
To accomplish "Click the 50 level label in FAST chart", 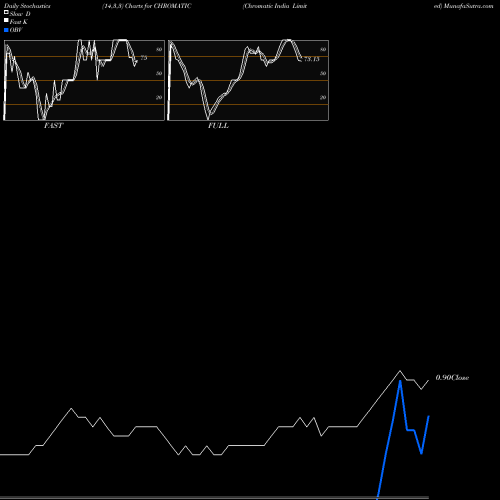I will coord(159,73).
